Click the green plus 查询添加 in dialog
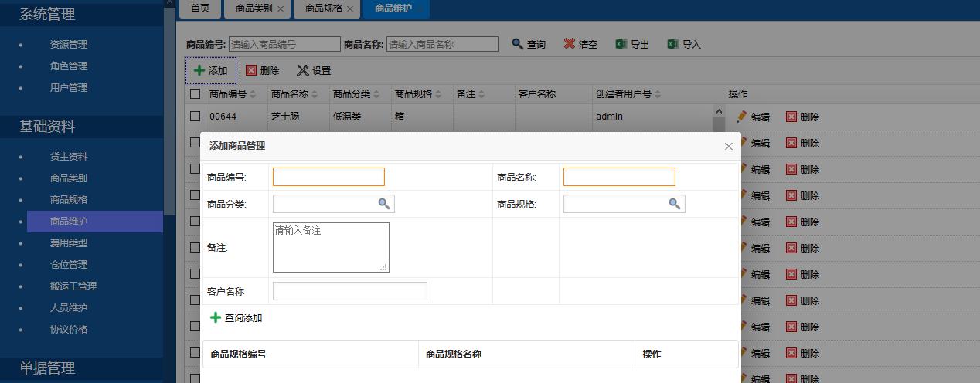 coord(216,317)
